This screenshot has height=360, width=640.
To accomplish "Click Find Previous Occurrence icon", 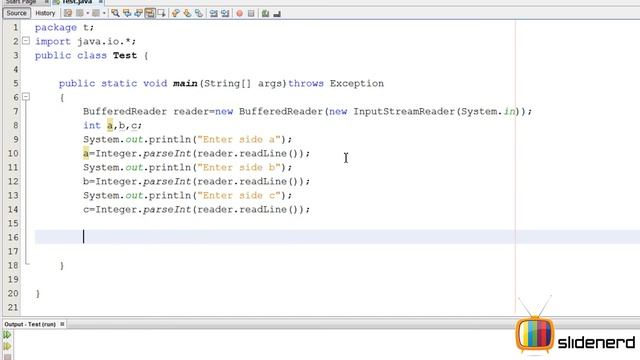I will click(x=127, y=13).
